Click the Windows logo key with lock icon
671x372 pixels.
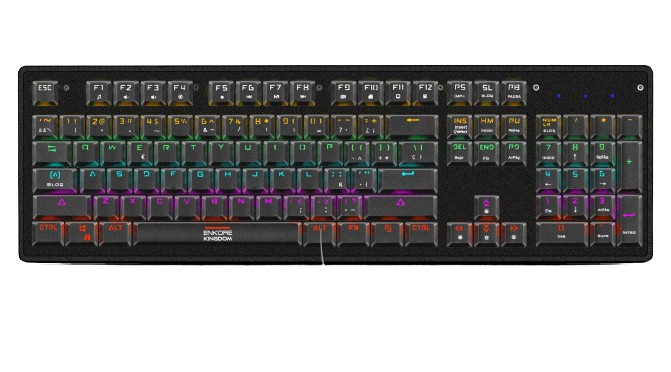pos(83,233)
